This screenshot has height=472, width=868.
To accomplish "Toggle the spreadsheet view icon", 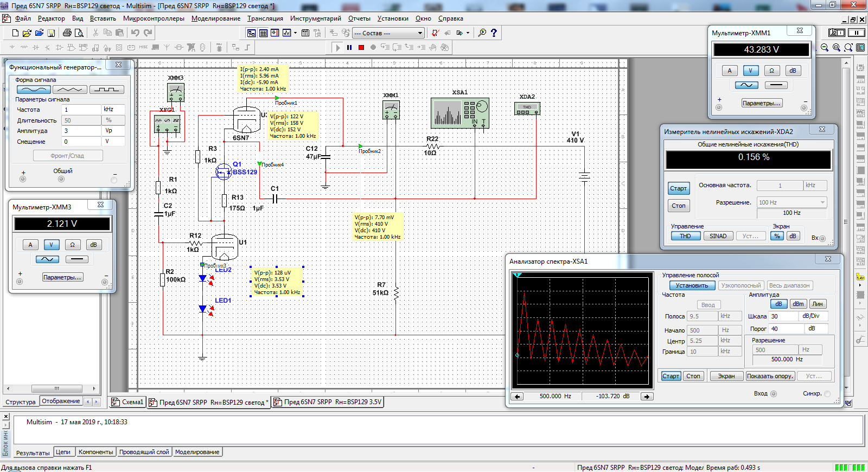I will tap(263, 33).
